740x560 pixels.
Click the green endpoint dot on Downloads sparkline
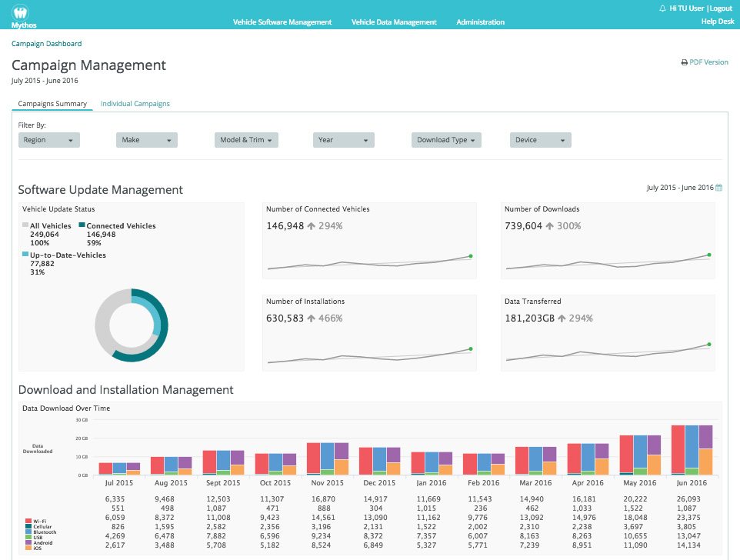click(708, 255)
